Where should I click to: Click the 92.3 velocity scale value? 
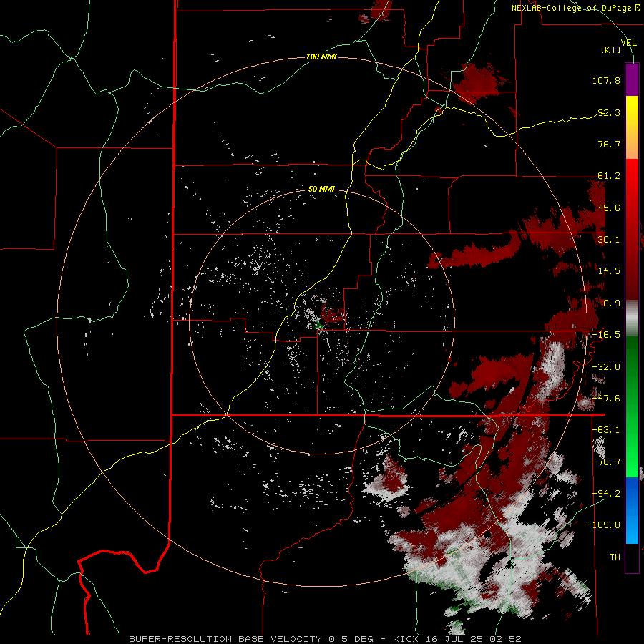[609, 112]
